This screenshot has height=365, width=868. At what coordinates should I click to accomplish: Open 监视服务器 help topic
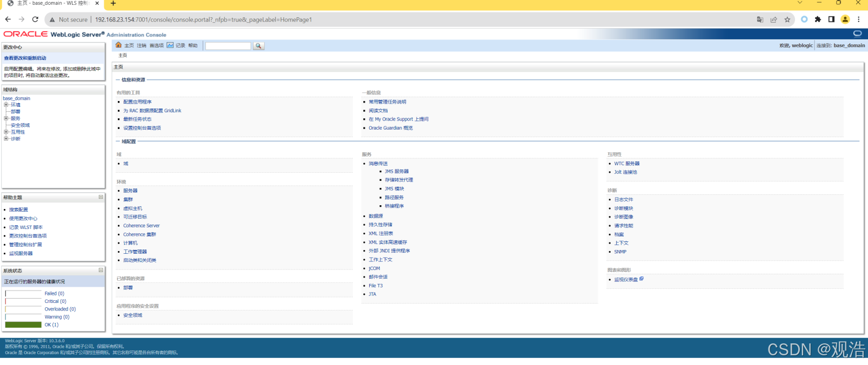[21, 253]
